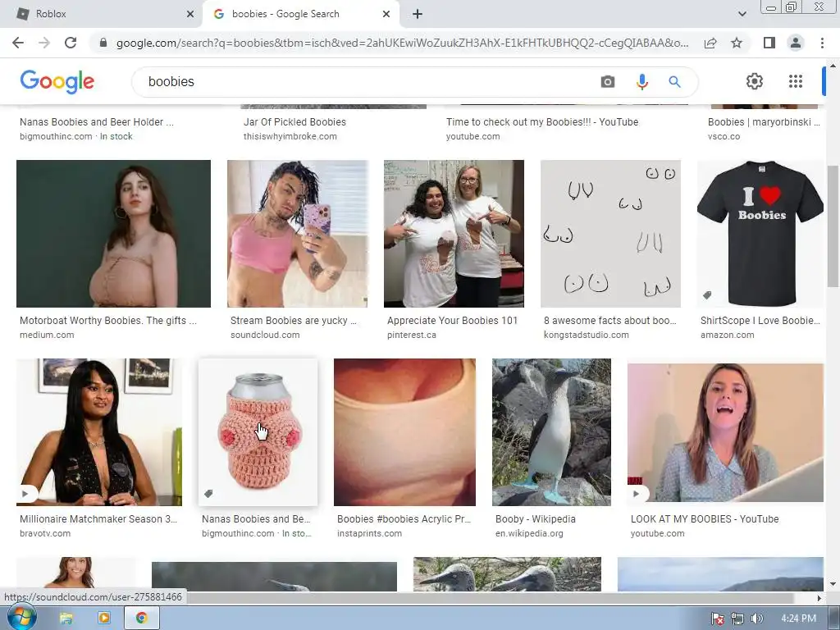Open the Chrome profile avatar

pyautogui.click(x=796, y=43)
